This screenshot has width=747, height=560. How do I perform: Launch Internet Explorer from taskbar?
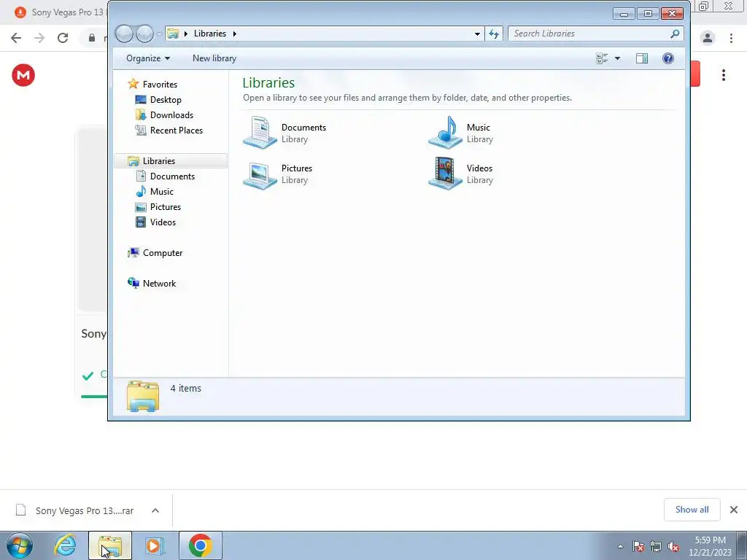pyautogui.click(x=65, y=545)
